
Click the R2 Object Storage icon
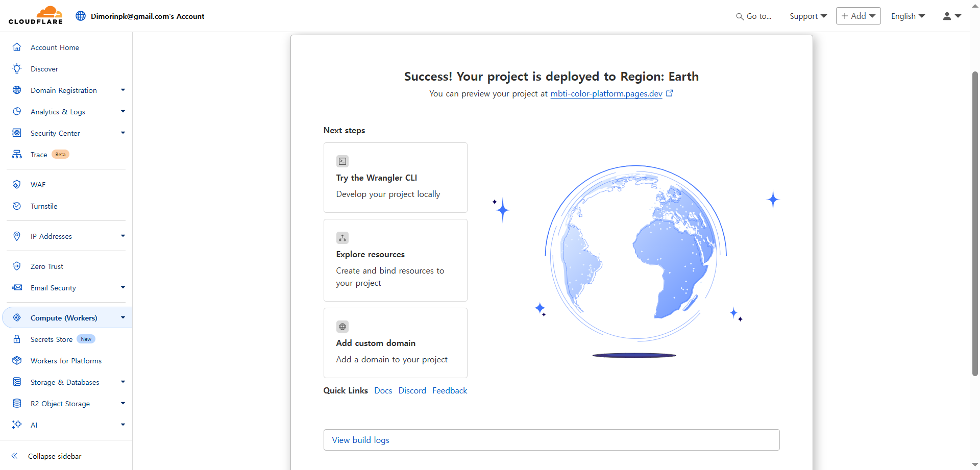pyautogui.click(x=17, y=403)
